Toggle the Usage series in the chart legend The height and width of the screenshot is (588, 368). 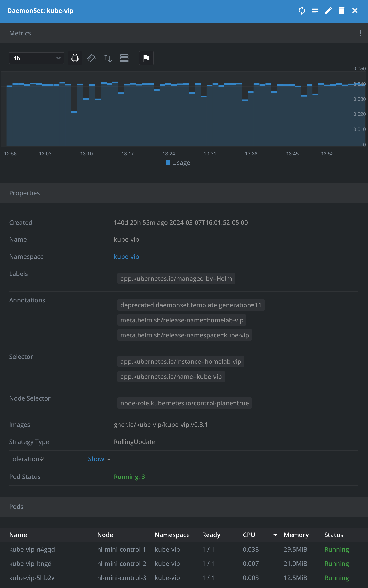coord(178,162)
